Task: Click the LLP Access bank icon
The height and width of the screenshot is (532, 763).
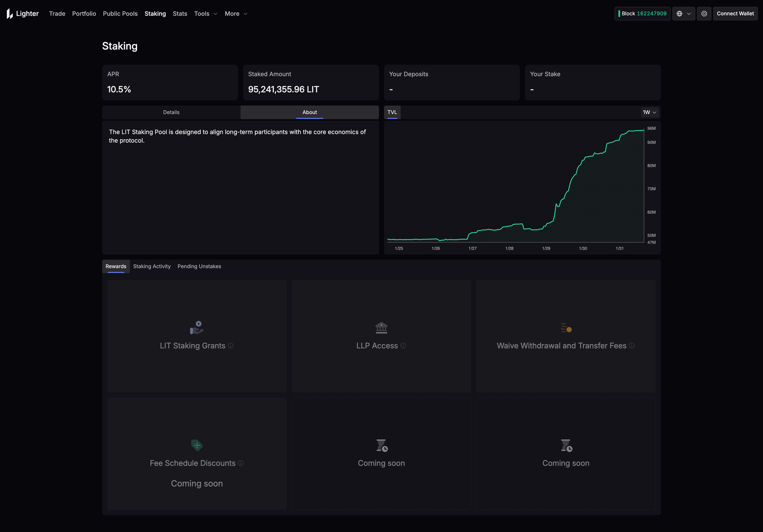Action: coord(381,328)
